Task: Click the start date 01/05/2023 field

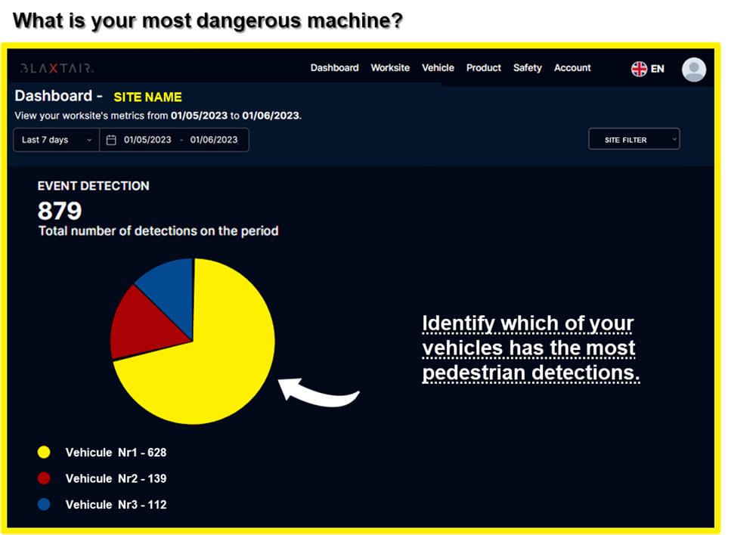Action: (147, 140)
